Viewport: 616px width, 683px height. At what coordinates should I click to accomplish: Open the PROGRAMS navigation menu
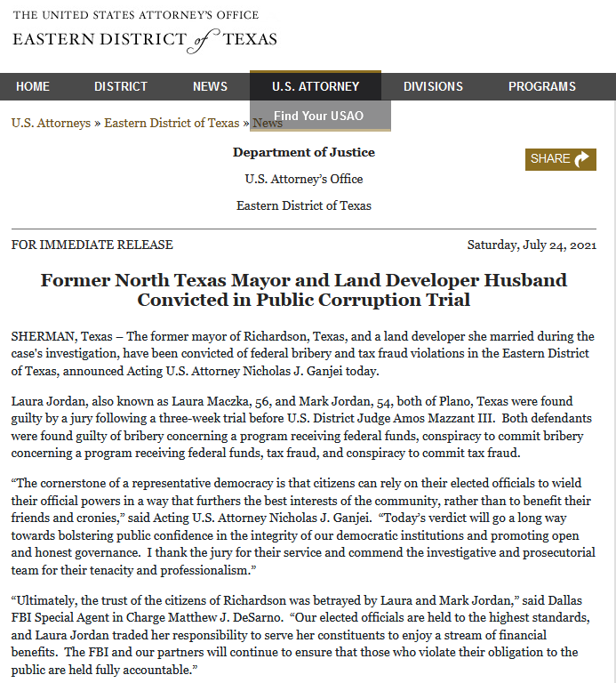click(542, 86)
